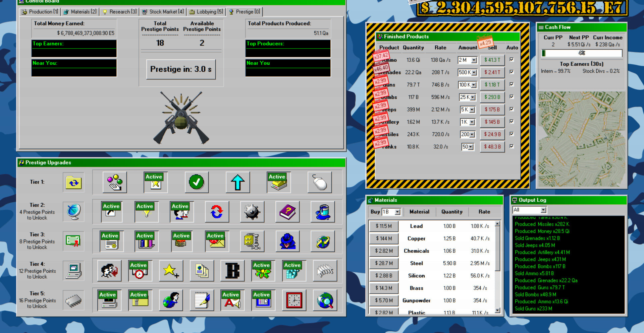Disable Auto sell for Tanks

(512, 146)
